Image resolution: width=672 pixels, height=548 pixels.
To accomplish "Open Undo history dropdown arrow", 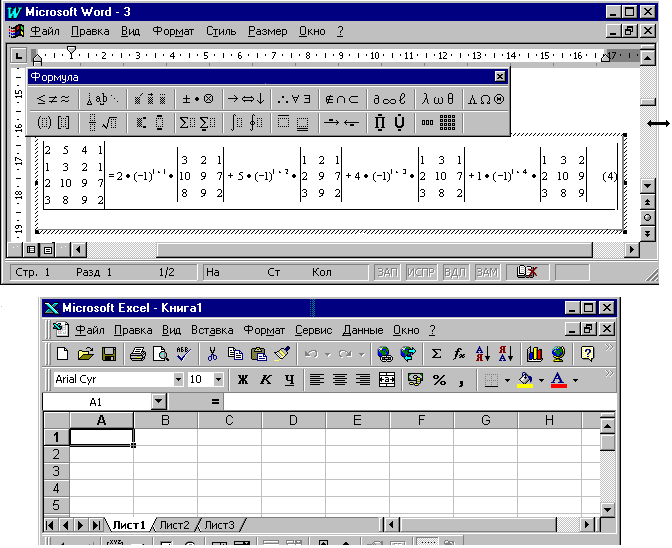I will pos(328,354).
